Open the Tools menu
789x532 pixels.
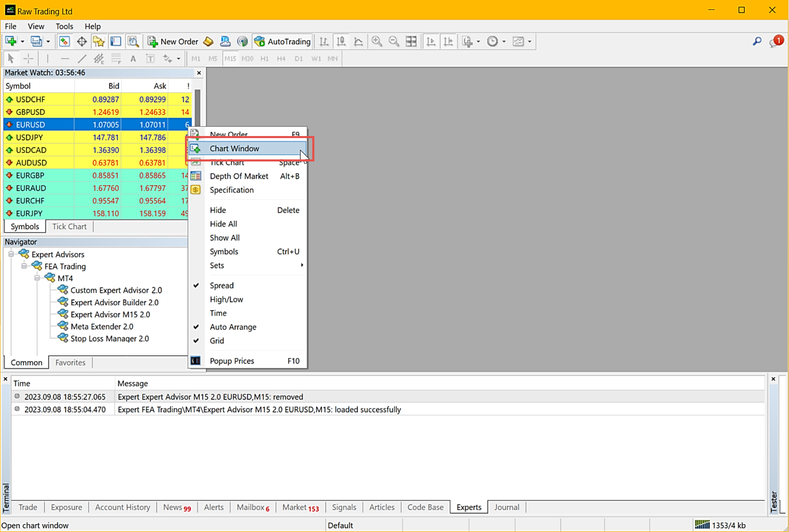pos(64,26)
